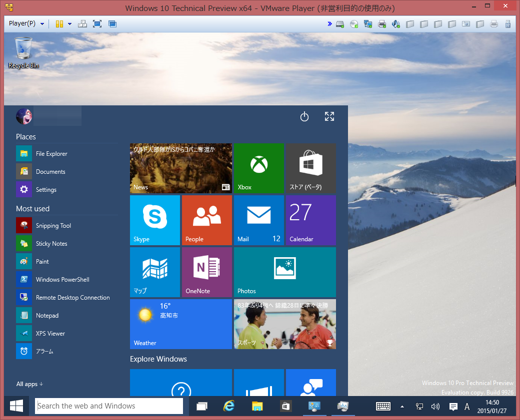Expand the VMware device toolbar chevron
The image size is (520, 420).
(329, 24)
